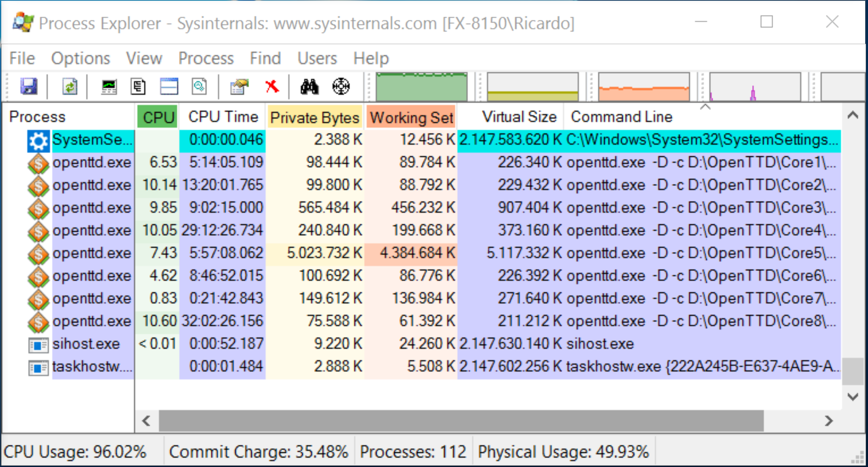Viewport: 868px width, 467px height.
Task: Click the orange physical memory graph
Action: pyautogui.click(x=644, y=86)
